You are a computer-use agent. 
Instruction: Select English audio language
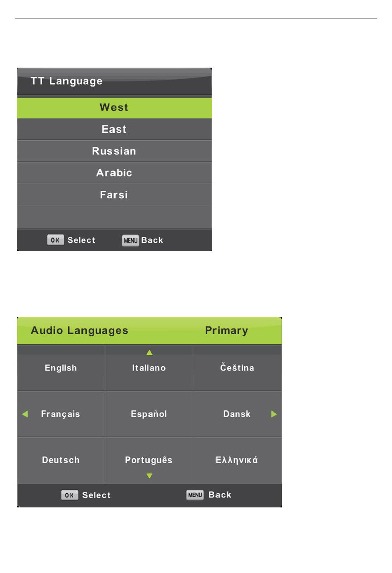coord(61,368)
